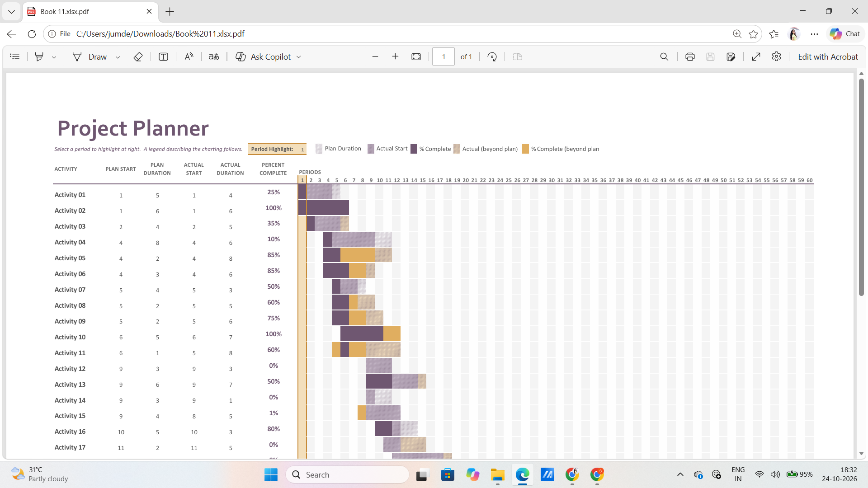Click the vertical scrollbar thumb

coord(861,187)
